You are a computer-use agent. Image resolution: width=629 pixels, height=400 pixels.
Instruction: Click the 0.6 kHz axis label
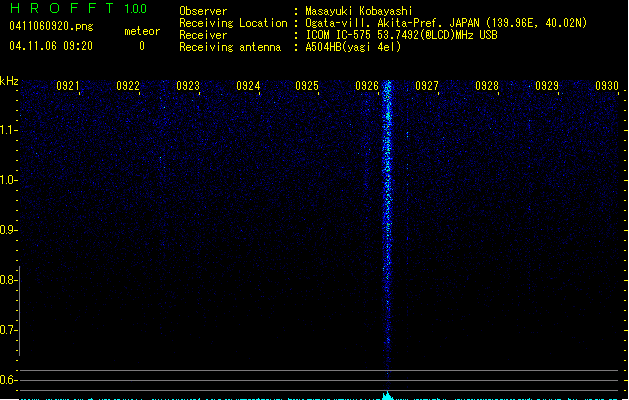pyautogui.click(x=8, y=380)
